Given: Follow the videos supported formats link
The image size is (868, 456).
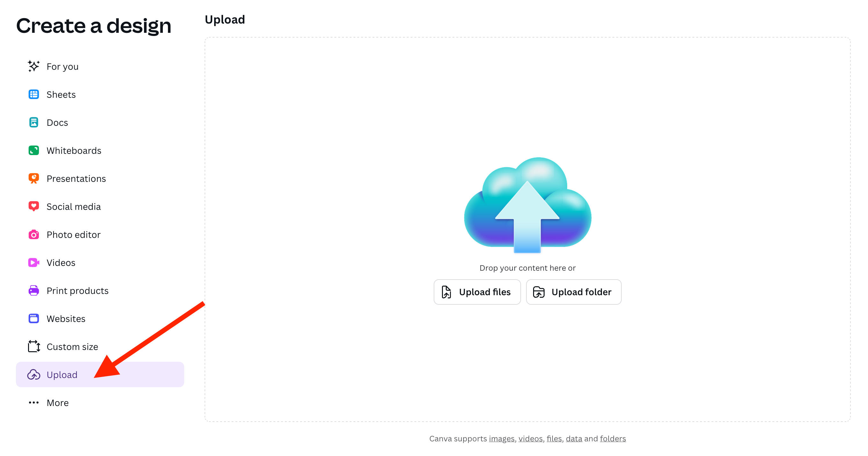Looking at the screenshot, I should 530,438.
